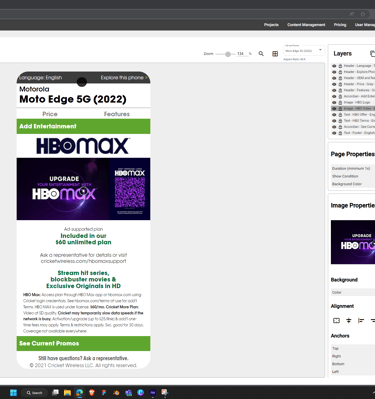
Task: Hide the Header - Features layer
Action: tap(334, 90)
